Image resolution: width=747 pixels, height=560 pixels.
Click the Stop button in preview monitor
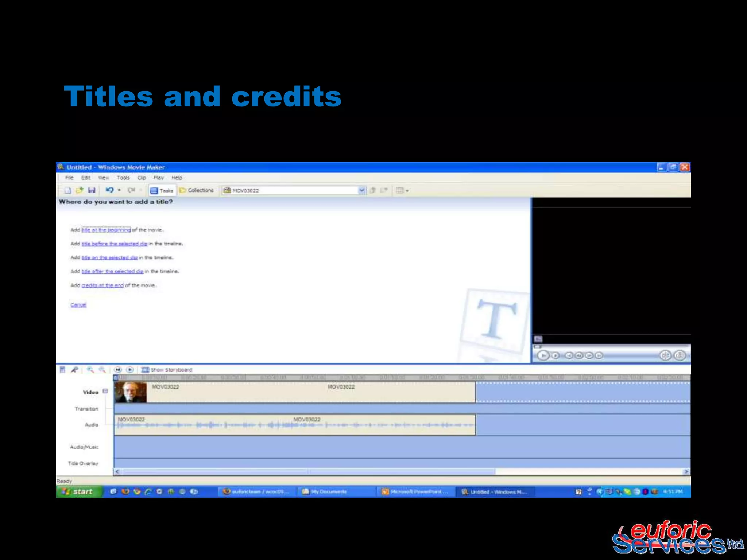point(556,355)
